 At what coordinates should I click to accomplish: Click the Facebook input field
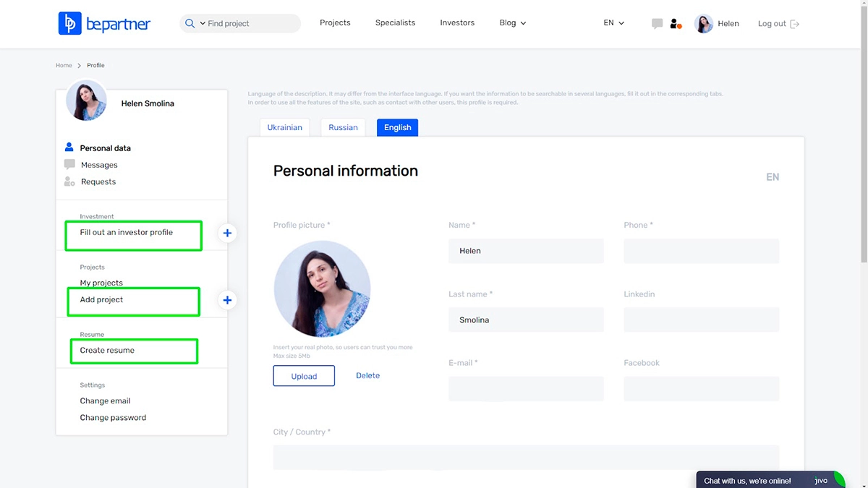tap(702, 388)
